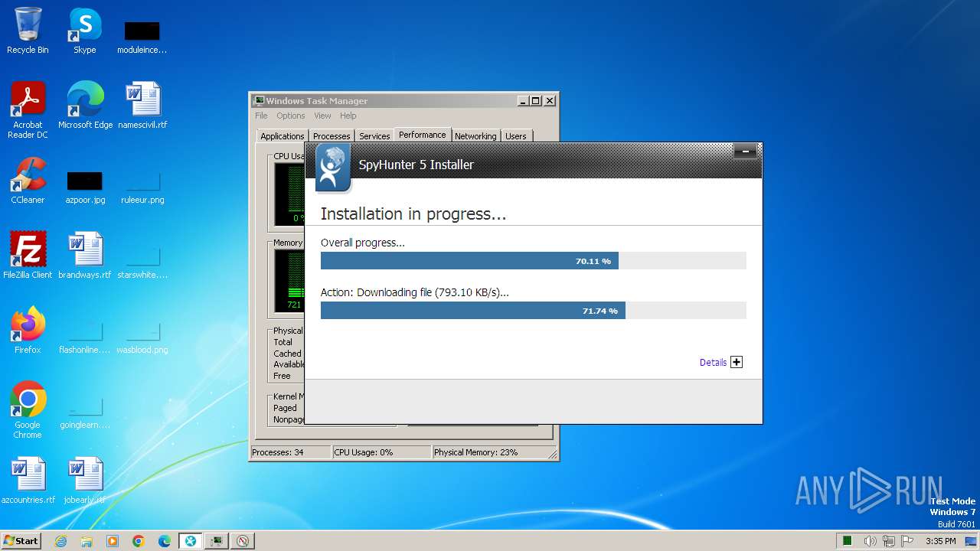This screenshot has height=551, width=980.
Task: Select the Performance tab in Task Manager
Action: pos(422,135)
